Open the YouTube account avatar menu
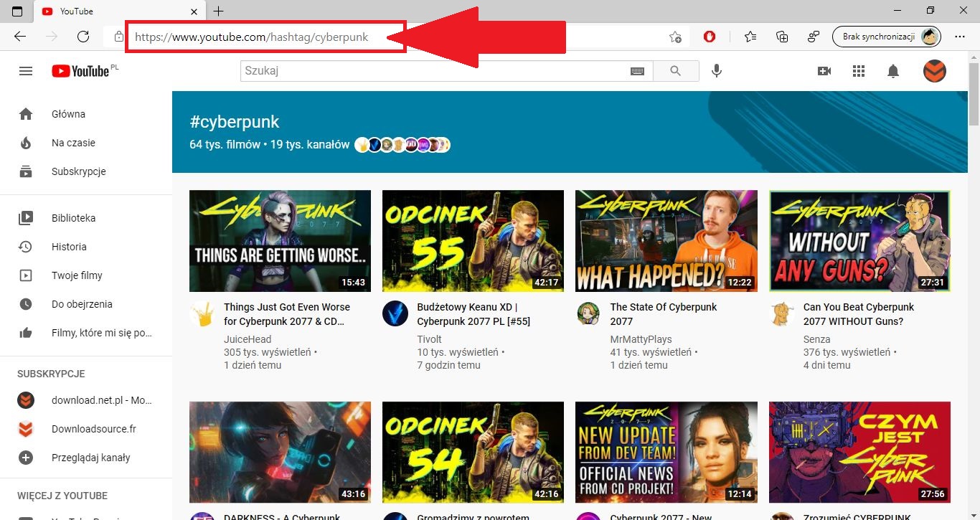Image resolution: width=980 pixels, height=520 pixels. click(x=934, y=71)
